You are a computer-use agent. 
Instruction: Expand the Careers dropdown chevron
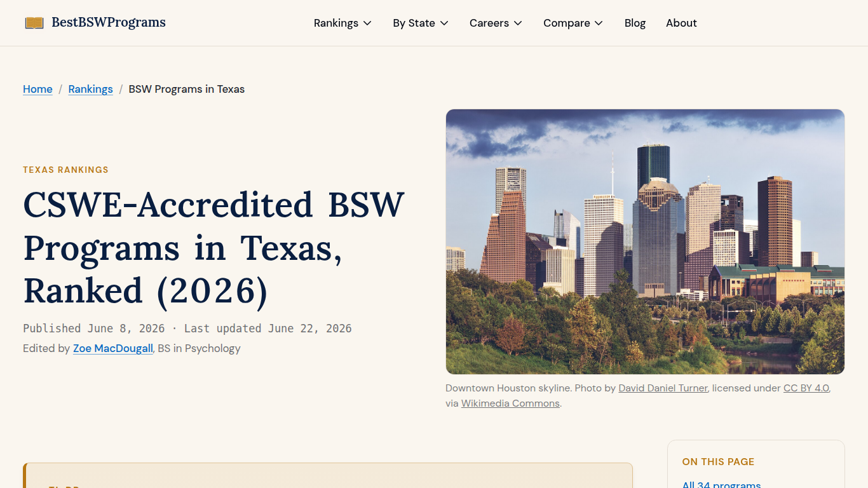[x=518, y=23]
